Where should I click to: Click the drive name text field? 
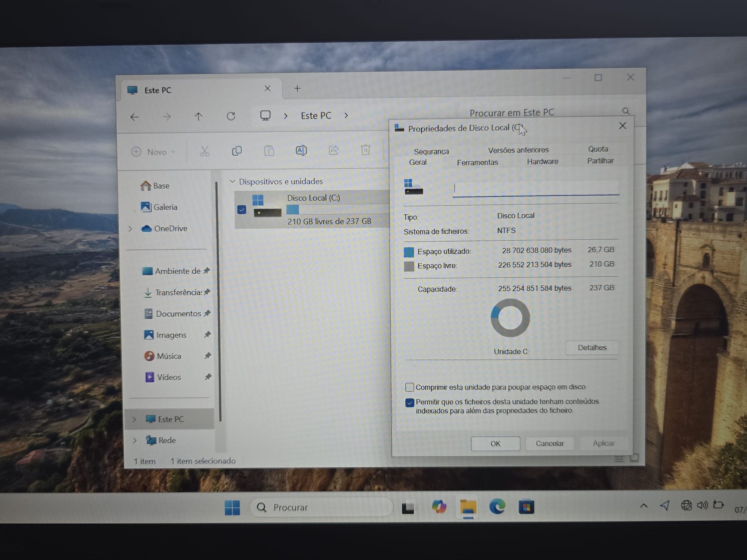[536, 189]
